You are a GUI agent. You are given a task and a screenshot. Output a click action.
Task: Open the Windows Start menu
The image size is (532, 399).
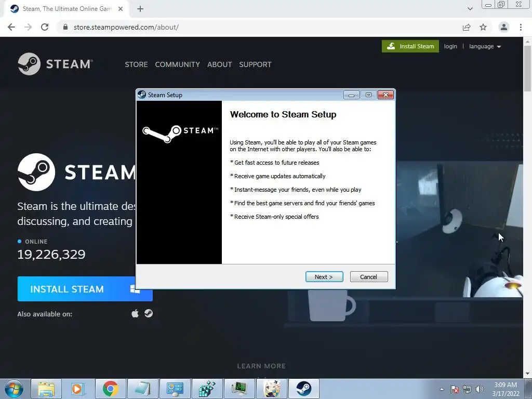(x=14, y=389)
